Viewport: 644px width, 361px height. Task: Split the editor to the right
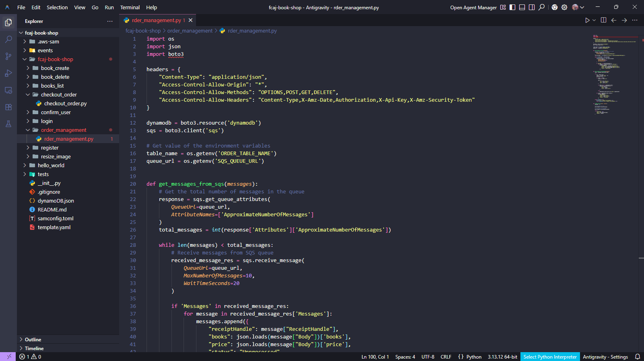coord(603,20)
